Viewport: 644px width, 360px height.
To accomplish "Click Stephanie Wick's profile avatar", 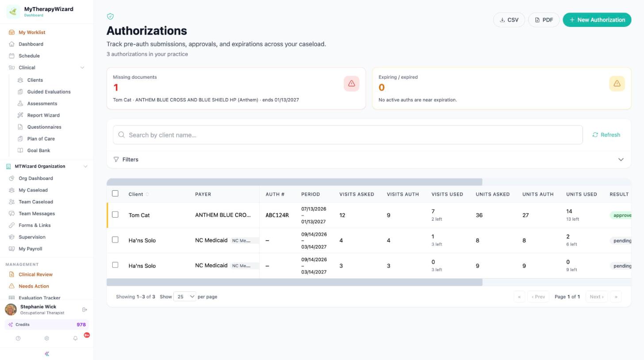I will [x=11, y=310].
